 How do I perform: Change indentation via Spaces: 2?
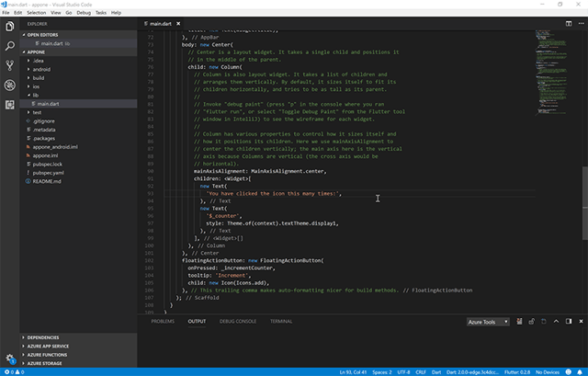click(382, 372)
